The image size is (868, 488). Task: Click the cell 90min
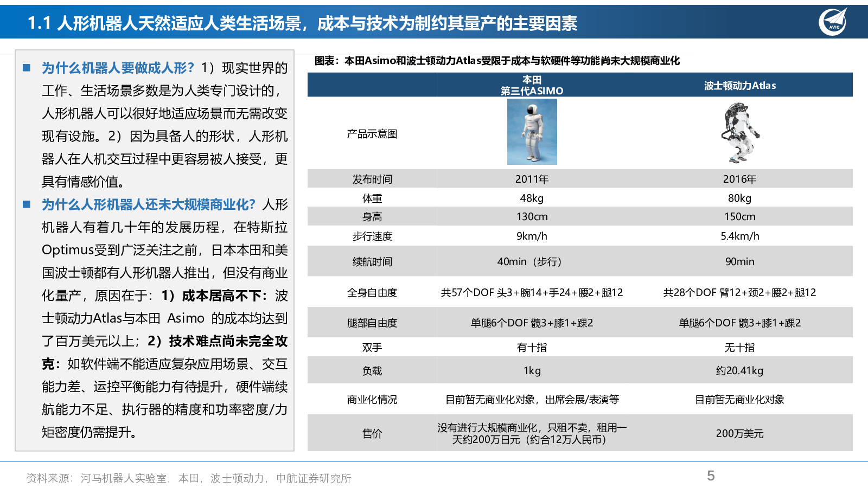tap(740, 261)
